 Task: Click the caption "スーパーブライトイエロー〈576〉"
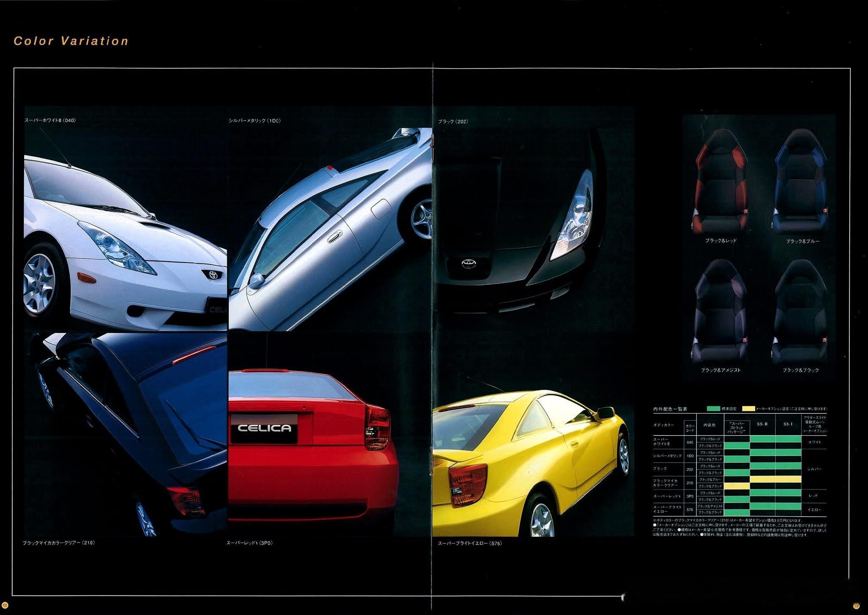coord(470,543)
